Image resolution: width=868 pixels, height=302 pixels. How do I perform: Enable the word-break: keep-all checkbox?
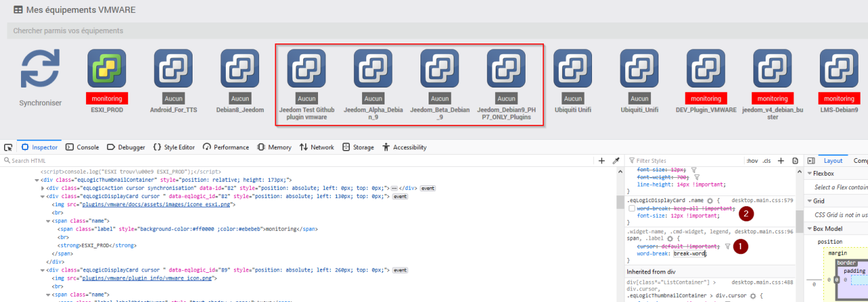click(x=632, y=208)
